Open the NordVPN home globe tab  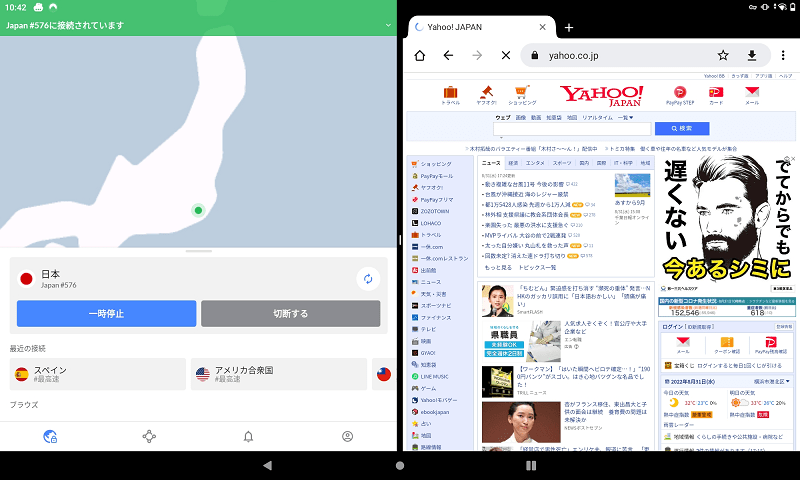coord(50,436)
